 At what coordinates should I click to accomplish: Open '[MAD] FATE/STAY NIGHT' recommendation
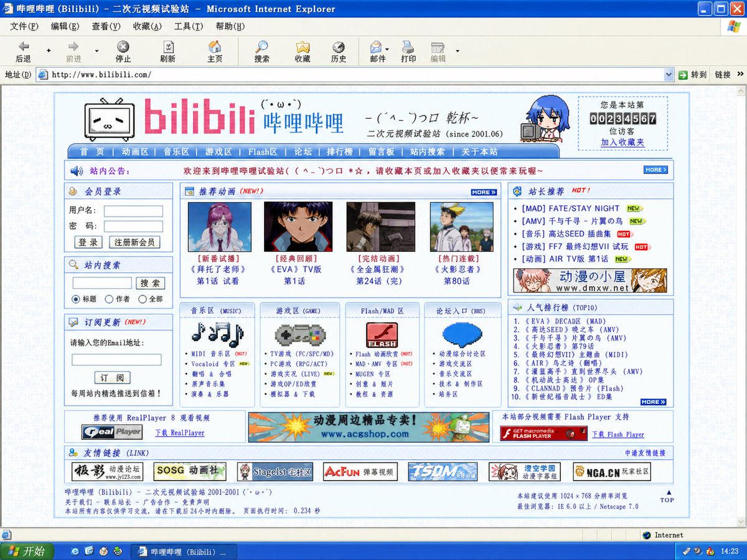[571, 208]
